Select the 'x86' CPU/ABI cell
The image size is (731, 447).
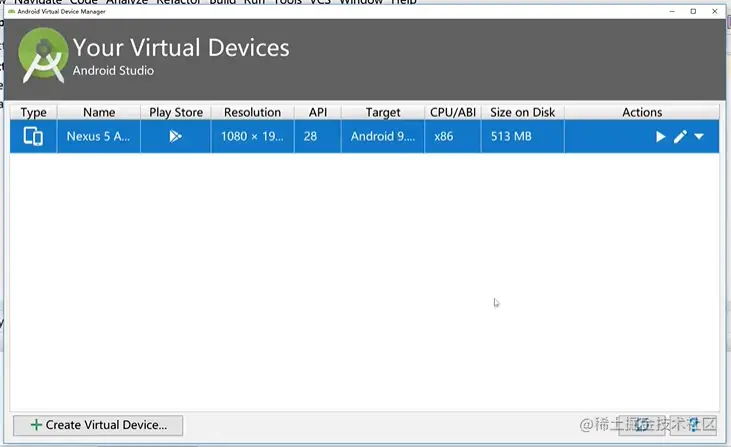tap(453, 137)
